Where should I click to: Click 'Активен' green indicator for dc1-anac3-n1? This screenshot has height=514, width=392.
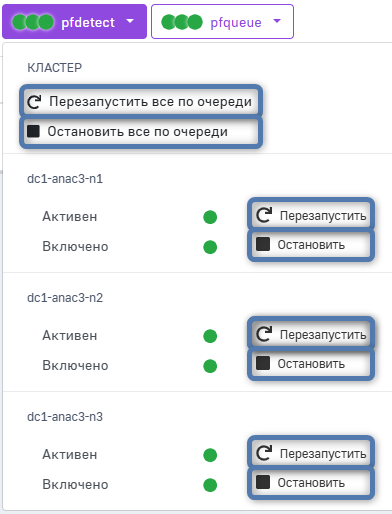(x=210, y=217)
